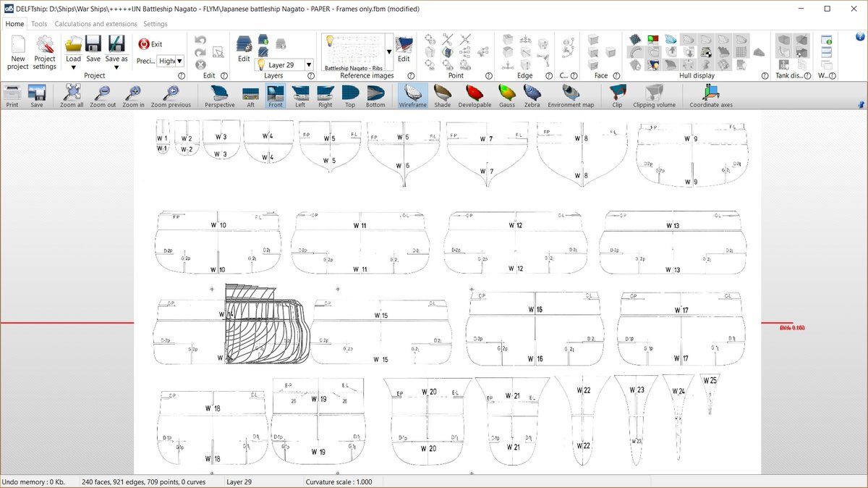Show Gauss curvature shading

(x=506, y=95)
